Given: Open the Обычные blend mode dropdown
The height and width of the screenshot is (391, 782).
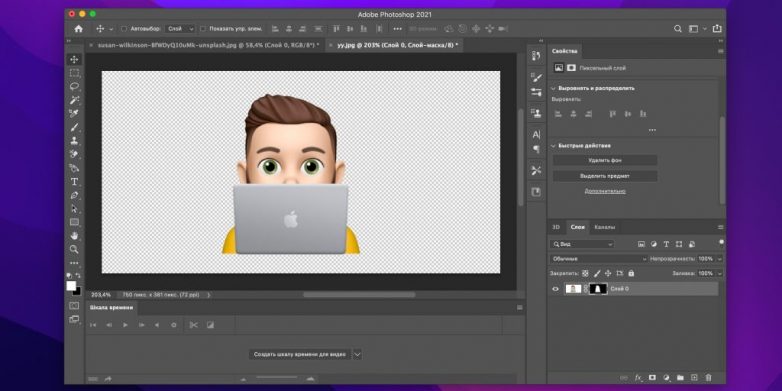Looking at the screenshot, I should point(598,259).
